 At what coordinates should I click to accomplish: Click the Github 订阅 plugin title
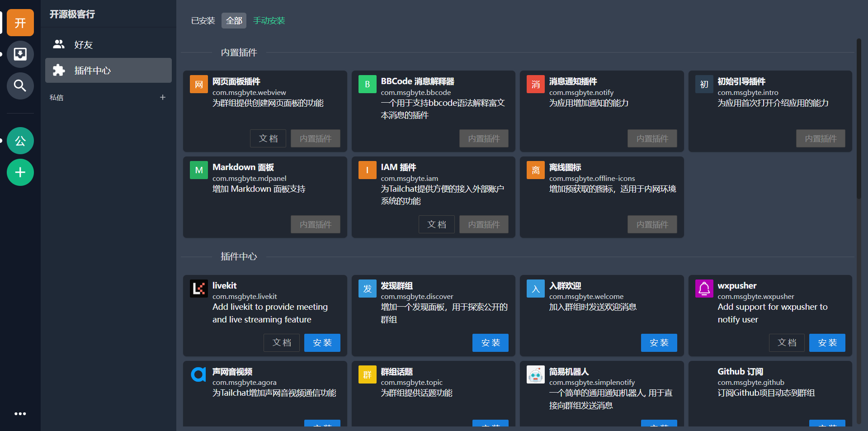(x=741, y=371)
